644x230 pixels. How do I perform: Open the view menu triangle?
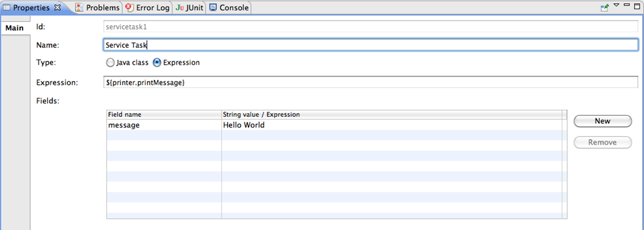tap(616, 5)
